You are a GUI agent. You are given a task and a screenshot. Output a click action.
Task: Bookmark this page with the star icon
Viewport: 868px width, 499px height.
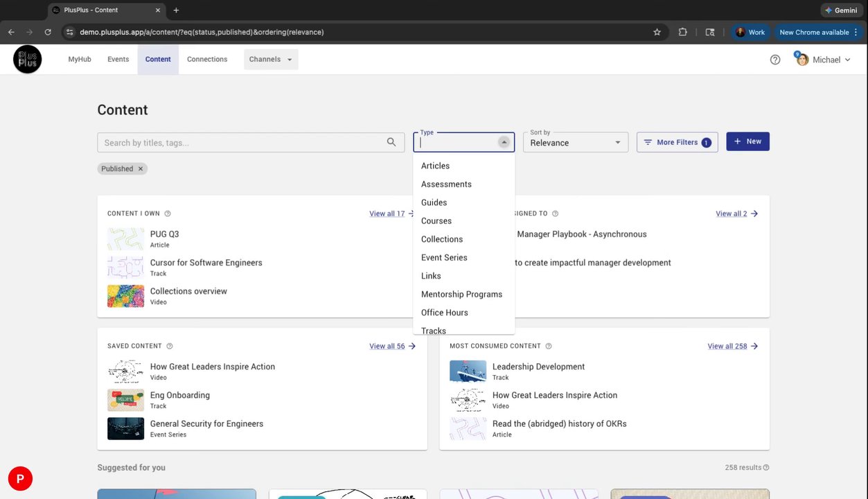coord(657,32)
